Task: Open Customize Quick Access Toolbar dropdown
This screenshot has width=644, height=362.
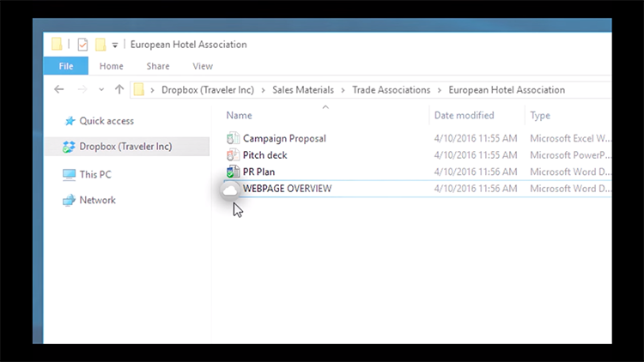Action: 115,45
